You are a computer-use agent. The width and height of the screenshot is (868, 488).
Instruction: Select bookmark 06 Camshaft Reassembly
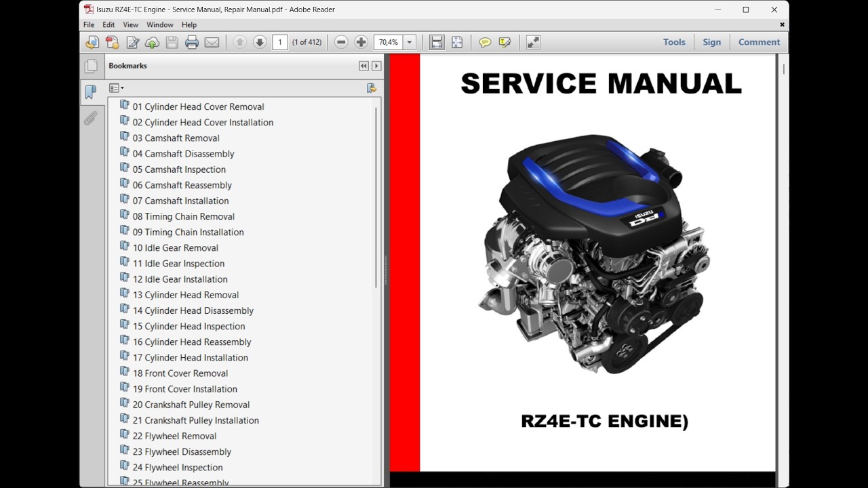coord(182,185)
